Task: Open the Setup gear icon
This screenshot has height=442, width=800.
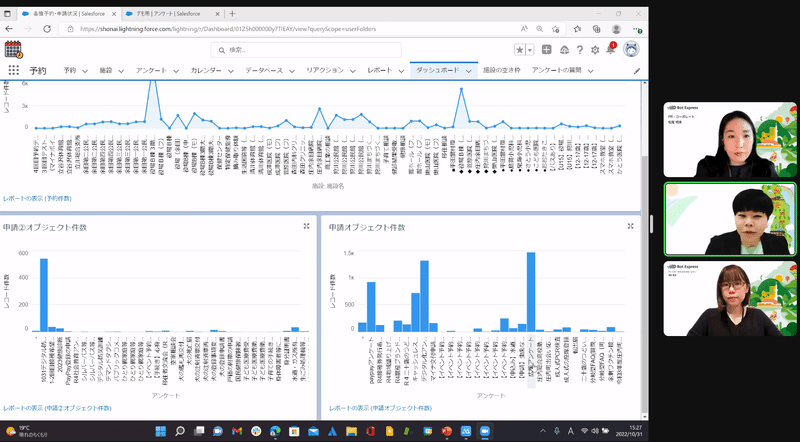Action: click(x=595, y=50)
